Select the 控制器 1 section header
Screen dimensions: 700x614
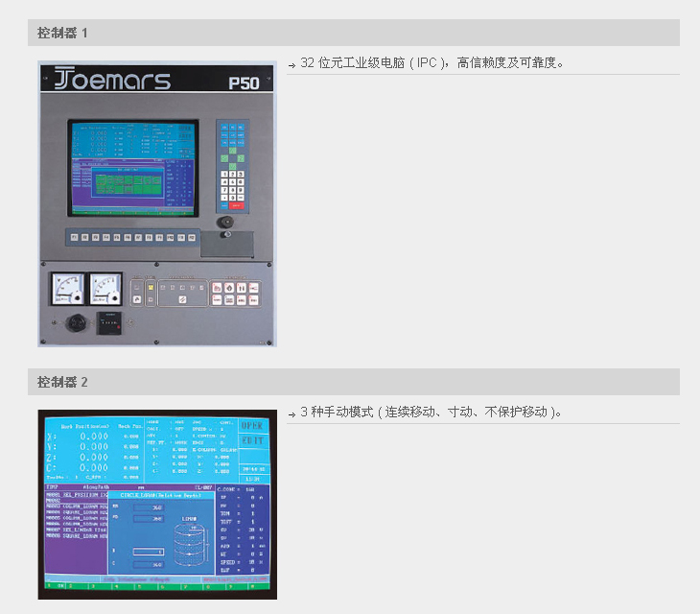point(63,33)
